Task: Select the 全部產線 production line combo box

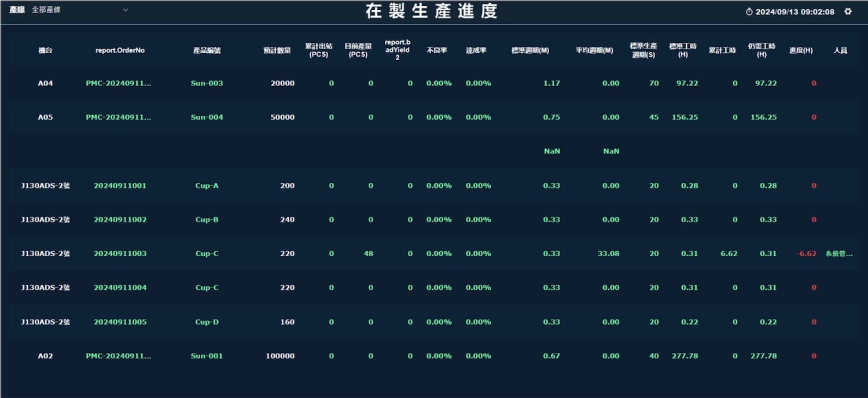Action: pyautogui.click(x=79, y=10)
